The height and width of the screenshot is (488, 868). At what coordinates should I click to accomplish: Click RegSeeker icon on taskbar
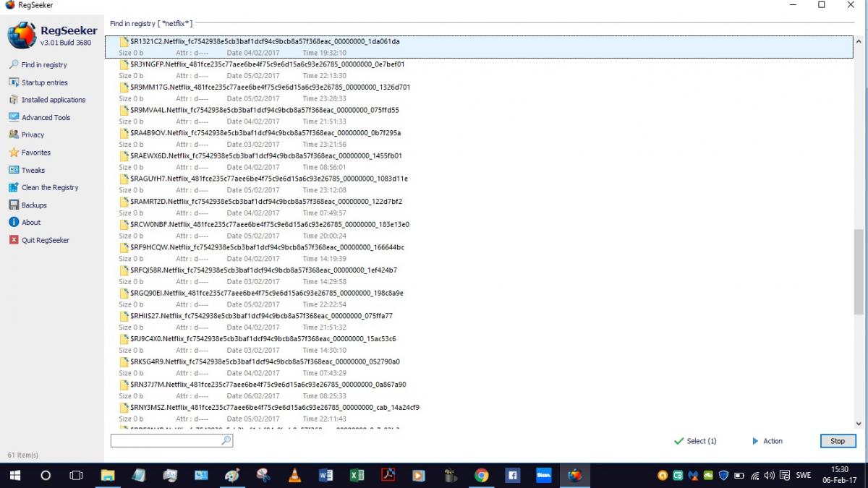(x=575, y=476)
